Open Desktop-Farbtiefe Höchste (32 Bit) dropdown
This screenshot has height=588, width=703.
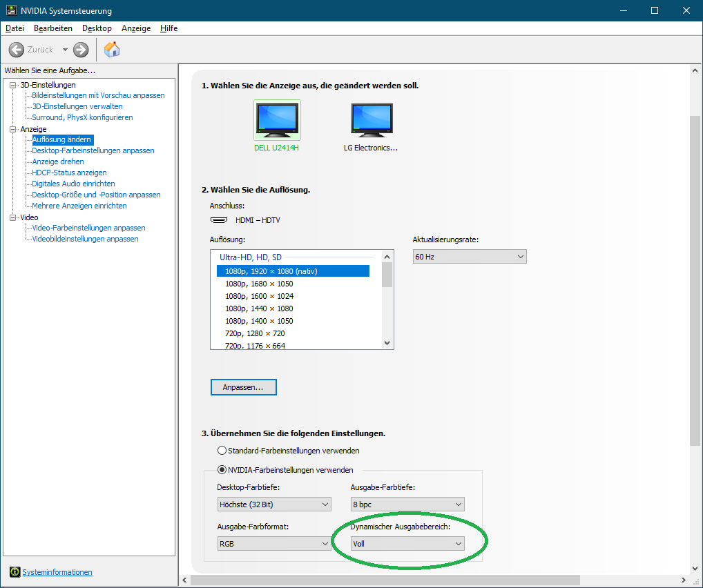tap(274, 504)
